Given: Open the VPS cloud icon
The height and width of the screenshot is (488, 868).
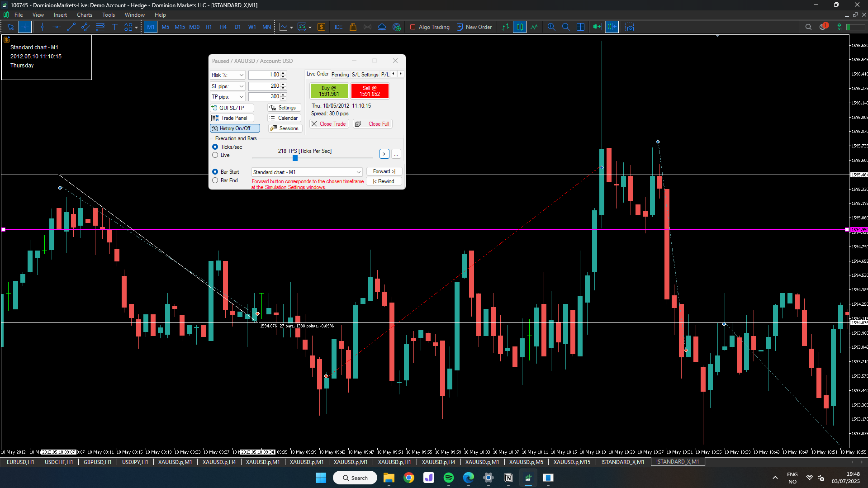Looking at the screenshot, I should pos(382,27).
